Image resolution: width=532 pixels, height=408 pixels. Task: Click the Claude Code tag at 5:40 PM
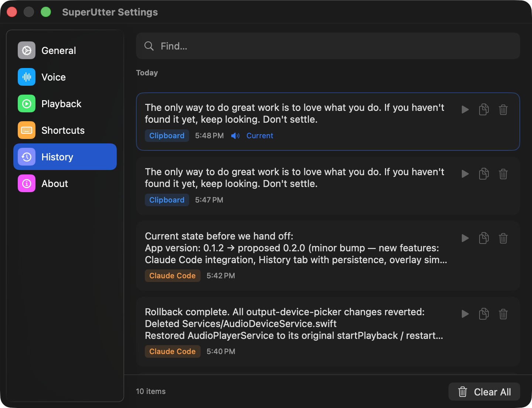pyautogui.click(x=173, y=351)
